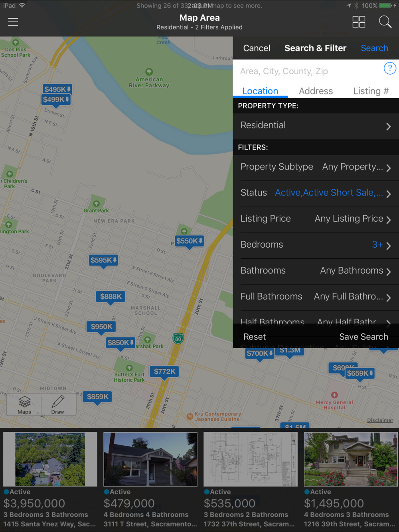
Task: Select the $700K map price marker
Action: [x=260, y=354]
